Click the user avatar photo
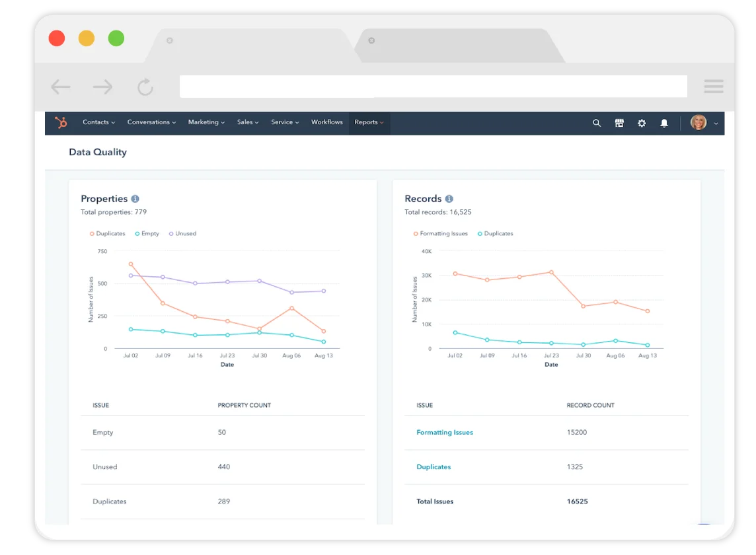The image size is (756, 555). (x=698, y=122)
